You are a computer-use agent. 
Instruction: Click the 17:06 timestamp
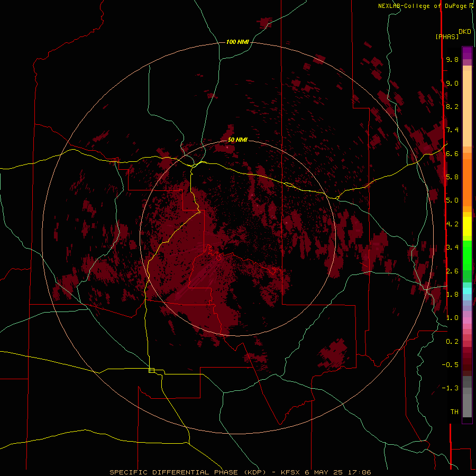[360, 472]
